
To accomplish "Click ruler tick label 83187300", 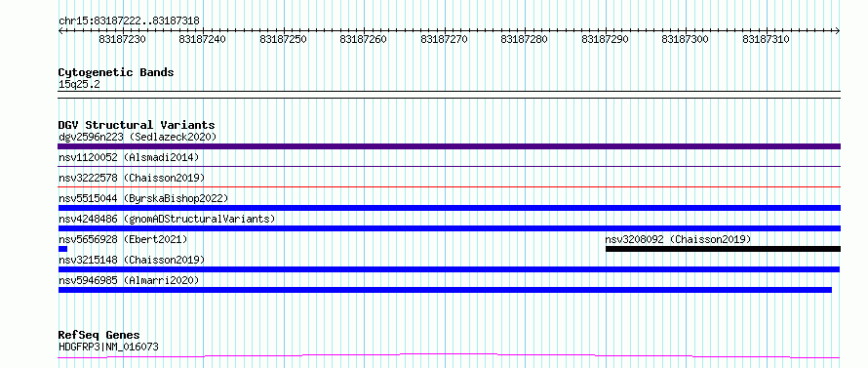I will pyautogui.click(x=686, y=39).
